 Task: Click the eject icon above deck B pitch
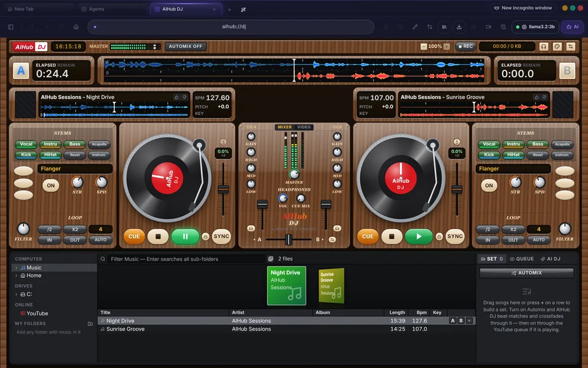pos(456,142)
